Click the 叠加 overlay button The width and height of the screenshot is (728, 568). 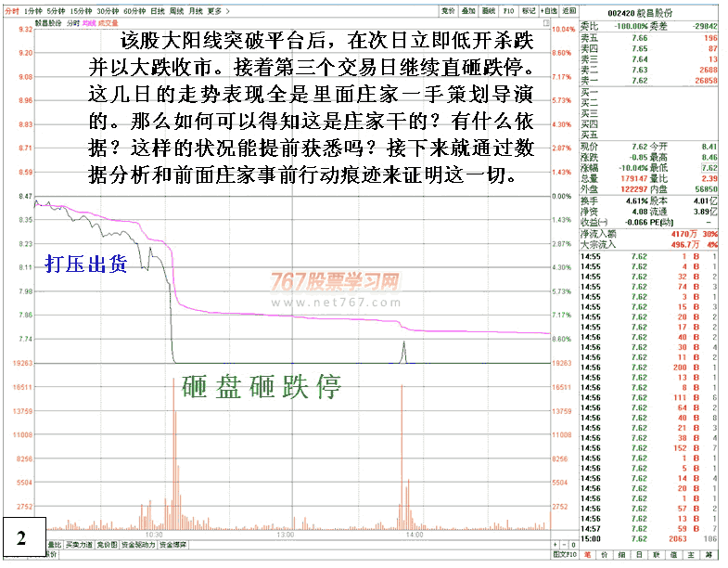[x=468, y=11]
